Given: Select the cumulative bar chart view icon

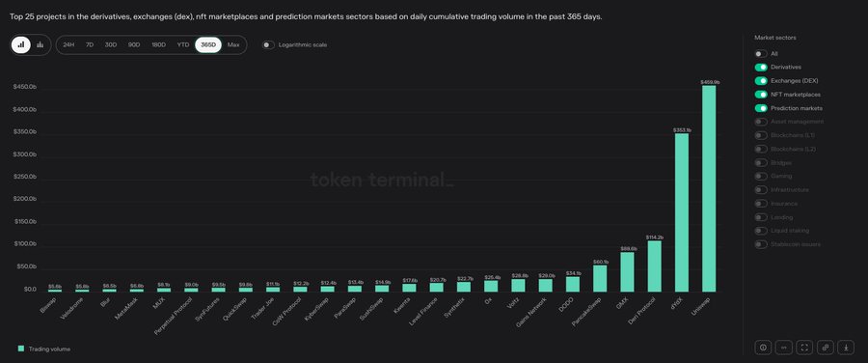Looking at the screenshot, I should 21,44.
